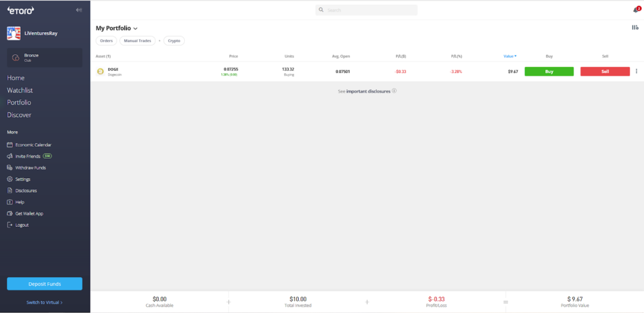This screenshot has height=313, width=644.
Task: Open the Withdraw Funds link
Action: pyautogui.click(x=31, y=168)
